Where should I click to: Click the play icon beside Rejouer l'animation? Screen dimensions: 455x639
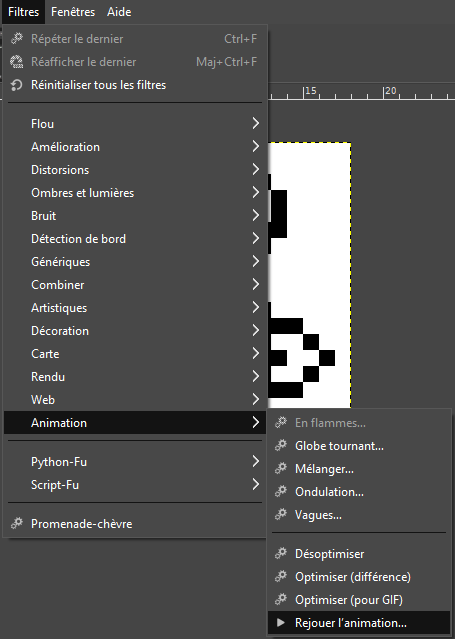(281, 622)
